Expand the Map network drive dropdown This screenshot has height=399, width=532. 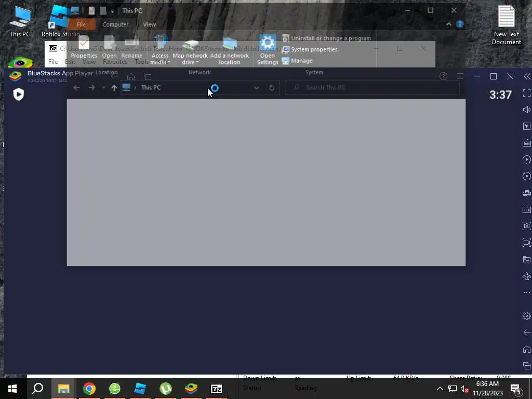coord(190,50)
